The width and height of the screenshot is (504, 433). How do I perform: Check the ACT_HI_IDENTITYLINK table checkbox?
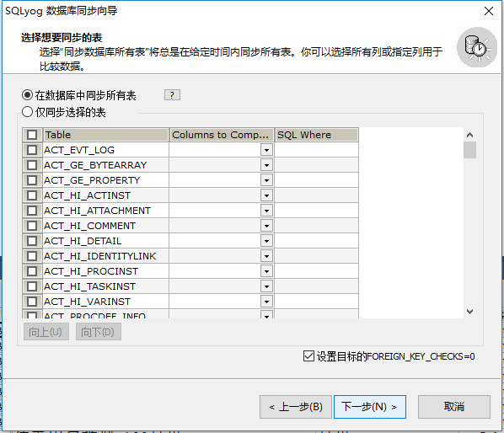tap(32, 256)
